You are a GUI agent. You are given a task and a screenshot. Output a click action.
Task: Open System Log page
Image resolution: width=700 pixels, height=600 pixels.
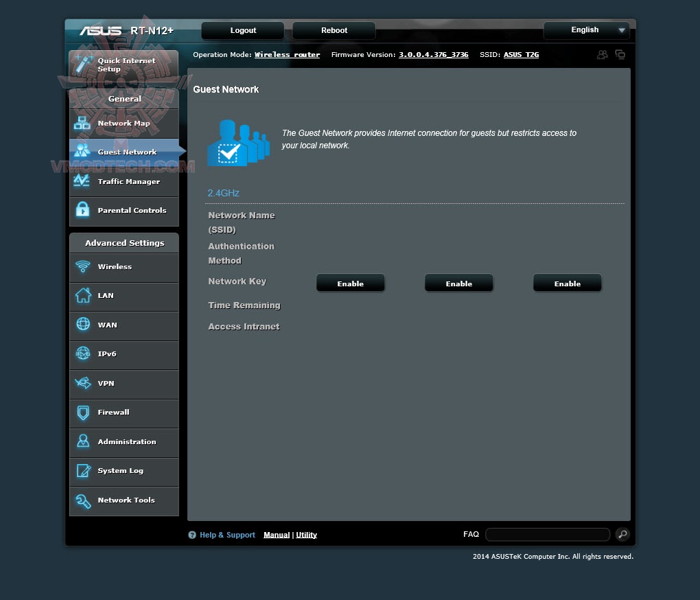(124, 471)
